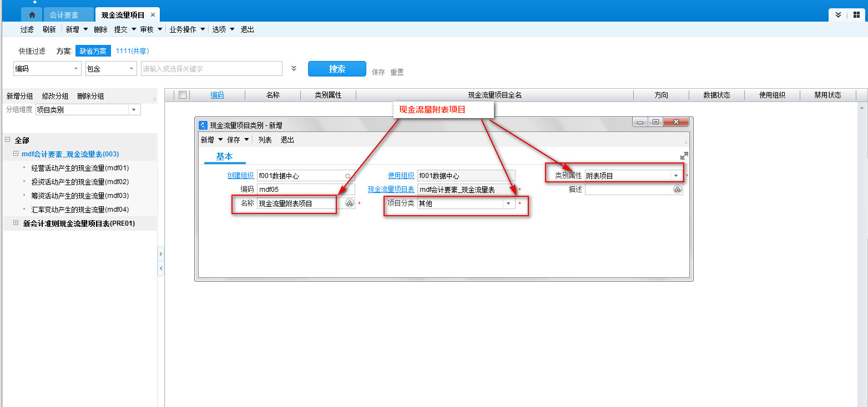Click the search magnifier in 创建组织 field
The image size is (868, 407).
[x=349, y=176]
